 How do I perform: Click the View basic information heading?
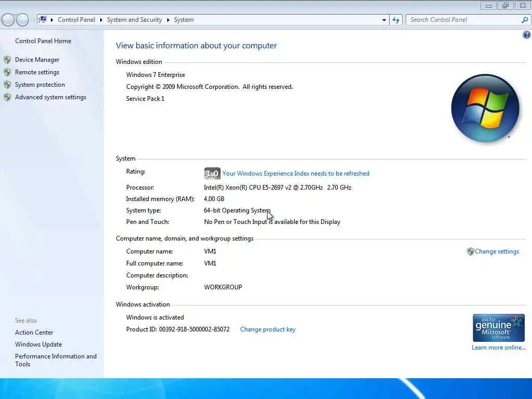click(x=196, y=46)
